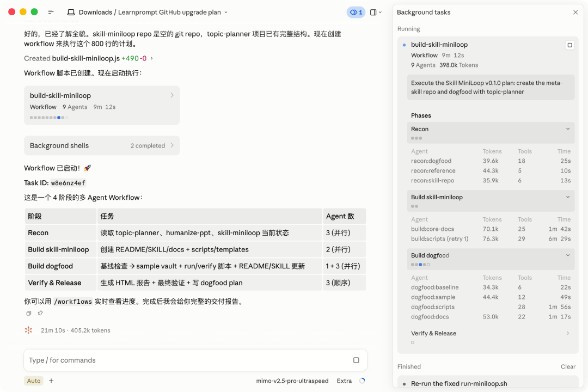Select the recon:dogfood agent row
Viewport: 588px width, 392px height.
click(491, 161)
